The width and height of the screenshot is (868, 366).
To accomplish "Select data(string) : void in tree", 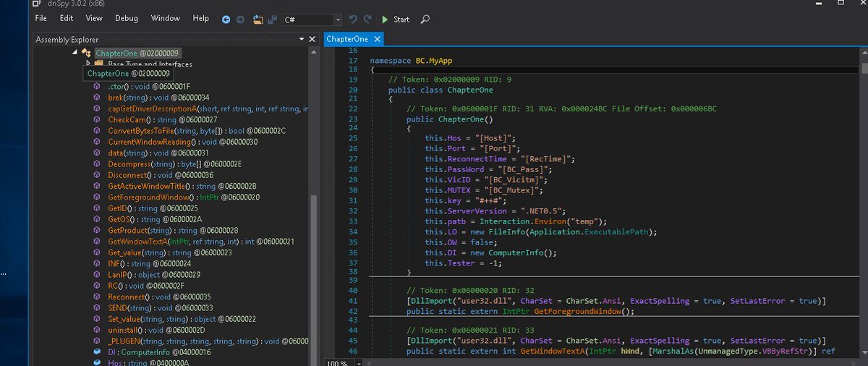I will [158, 153].
